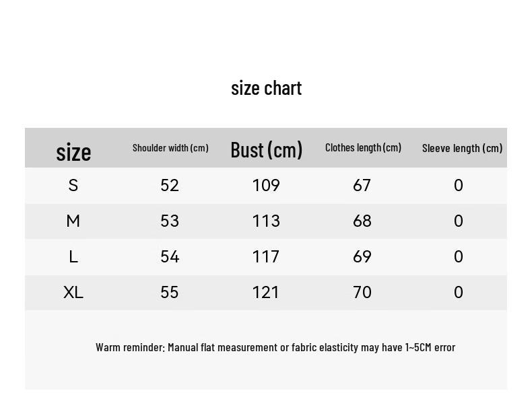Viewport: 532px width, 399px height.
Task: Select the Shoulder width (cm) header
Action: pos(170,148)
